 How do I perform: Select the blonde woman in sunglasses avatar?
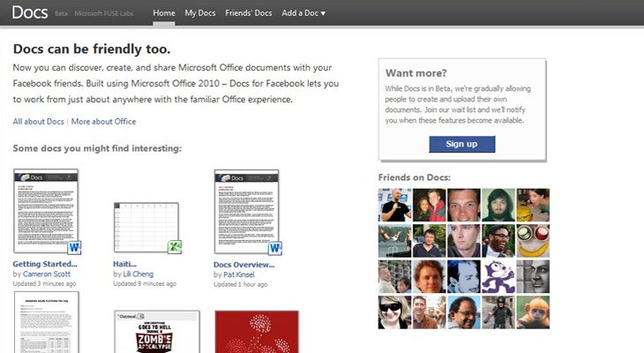click(x=394, y=312)
